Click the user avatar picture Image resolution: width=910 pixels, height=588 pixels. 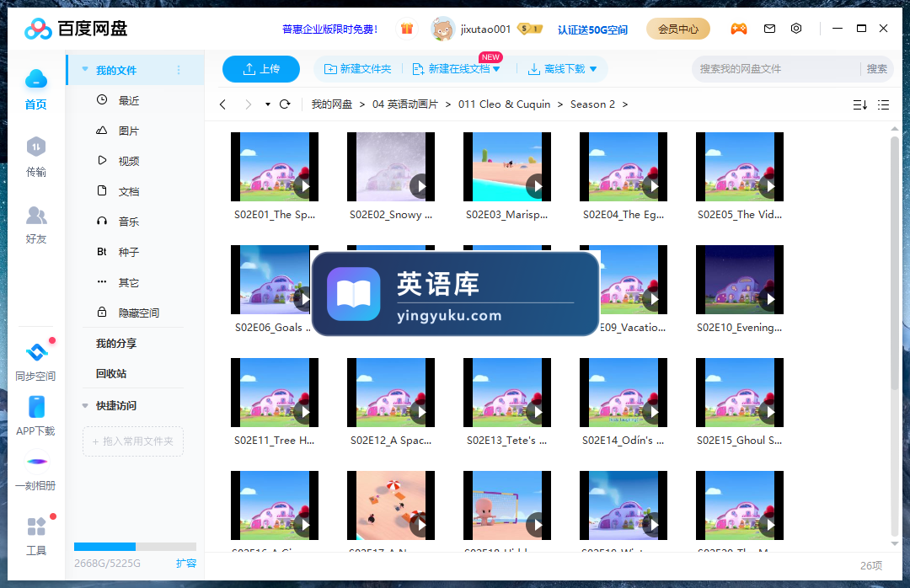click(x=443, y=29)
